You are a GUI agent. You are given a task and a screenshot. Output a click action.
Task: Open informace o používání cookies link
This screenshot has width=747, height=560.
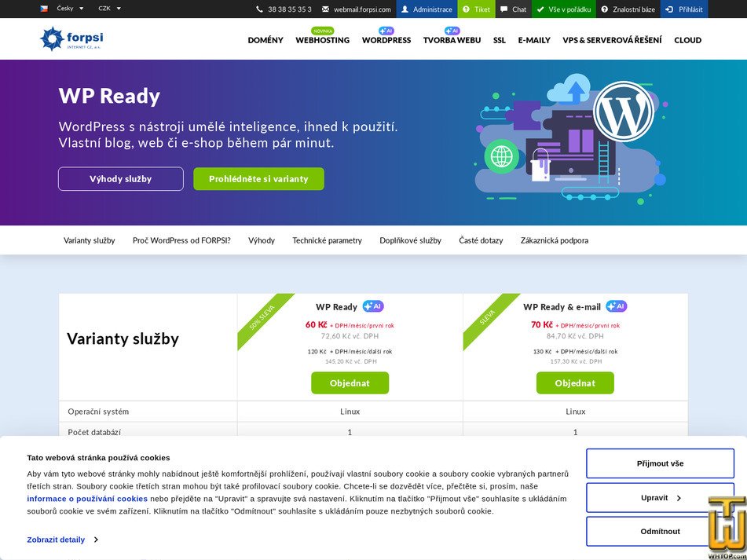click(86, 498)
